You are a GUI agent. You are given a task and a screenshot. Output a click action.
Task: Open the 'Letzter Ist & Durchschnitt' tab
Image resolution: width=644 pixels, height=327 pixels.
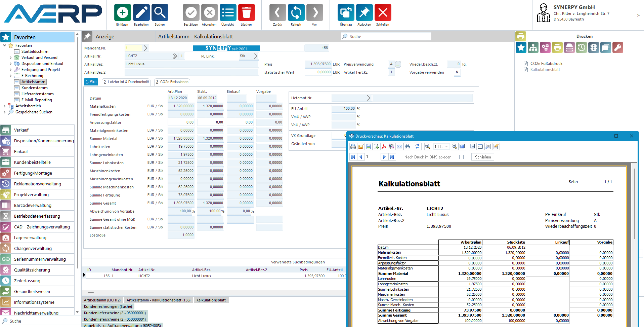coord(126,82)
